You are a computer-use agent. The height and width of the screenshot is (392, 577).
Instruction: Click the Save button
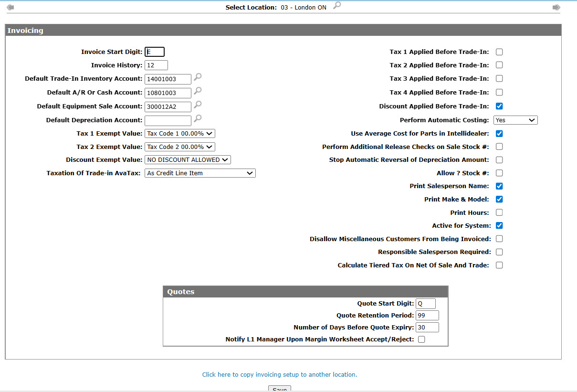click(x=279, y=389)
